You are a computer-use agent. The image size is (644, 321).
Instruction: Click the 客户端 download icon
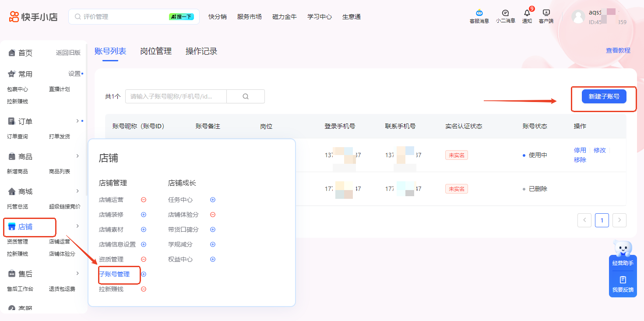click(546, 13)
